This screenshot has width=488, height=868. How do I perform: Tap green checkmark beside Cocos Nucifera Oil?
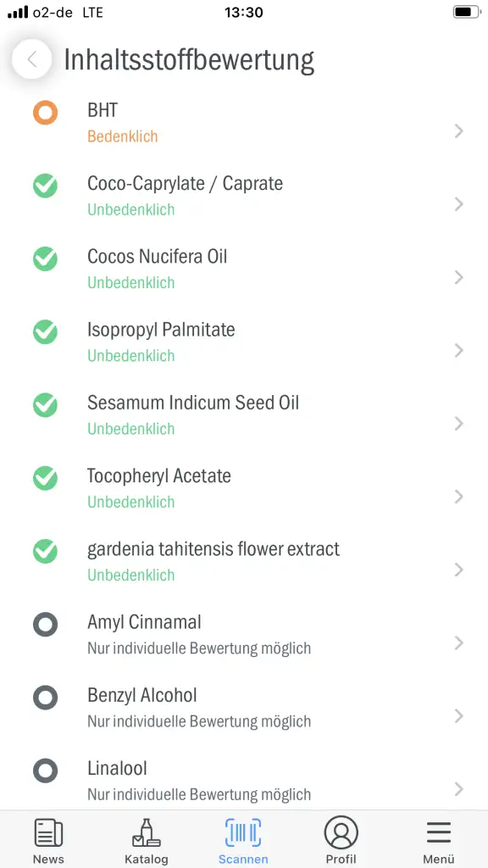(x=45, y=259)
